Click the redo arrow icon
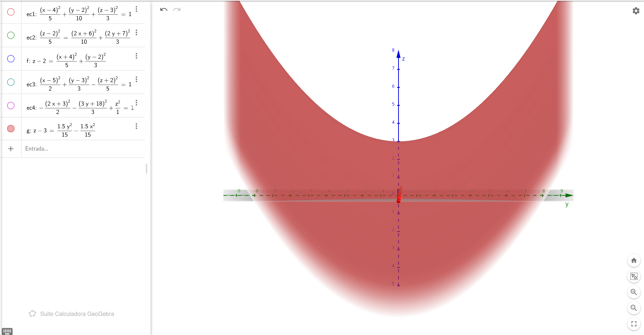This screenshot has height=335, width=644. (177, 9)
